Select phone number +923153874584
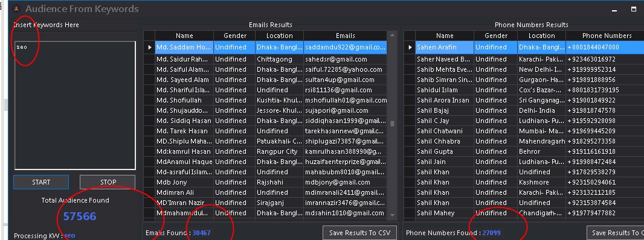Screen dimensions: 644x240 pyautogui.click(x=605, y=203)
